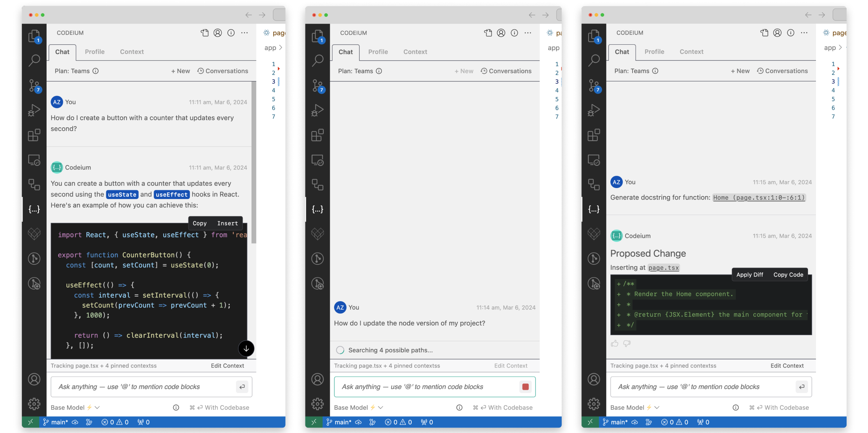Image resolution: width=868 pixels, height=433 pixels.
Task: Open Home (page.tsx:1:0-:6:1) link in right window
Action: 759,198
